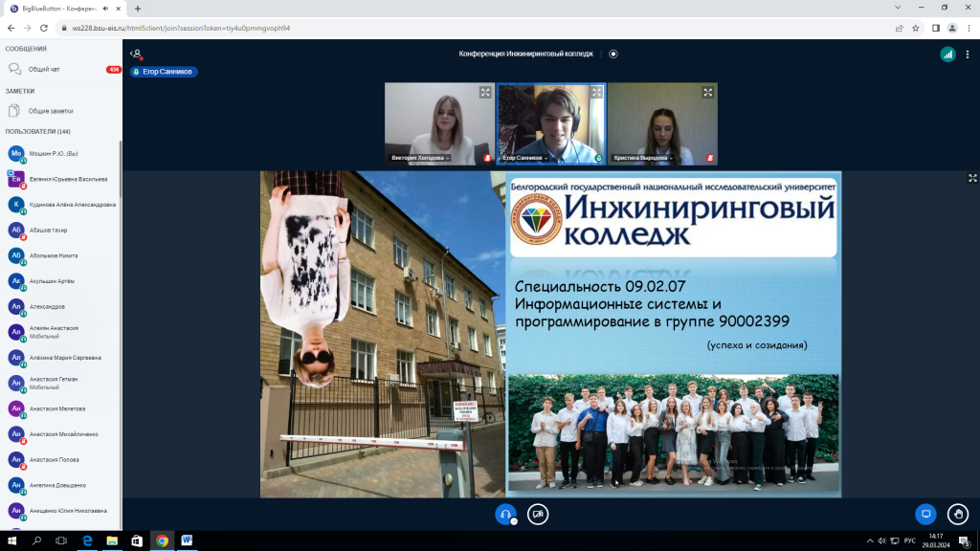Viewport: 980px width, 551px height.
Task: Select user Мошкин Р.Ю. (Вы)
Action: [x=60, y=154]
